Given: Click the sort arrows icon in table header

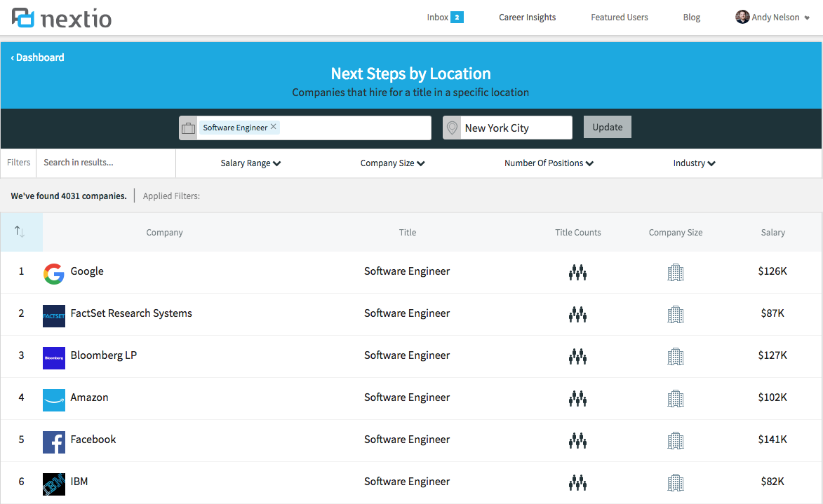Looking at the screenshot, I should (20, 232).
